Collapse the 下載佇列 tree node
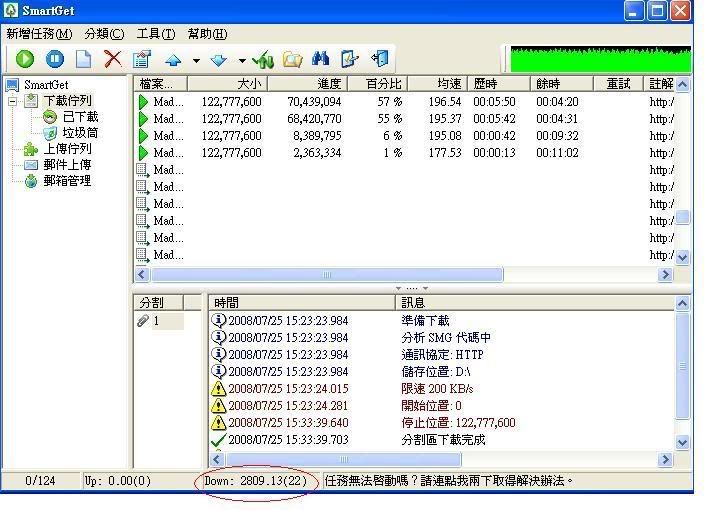704x510 pixels. coord(13,101)
